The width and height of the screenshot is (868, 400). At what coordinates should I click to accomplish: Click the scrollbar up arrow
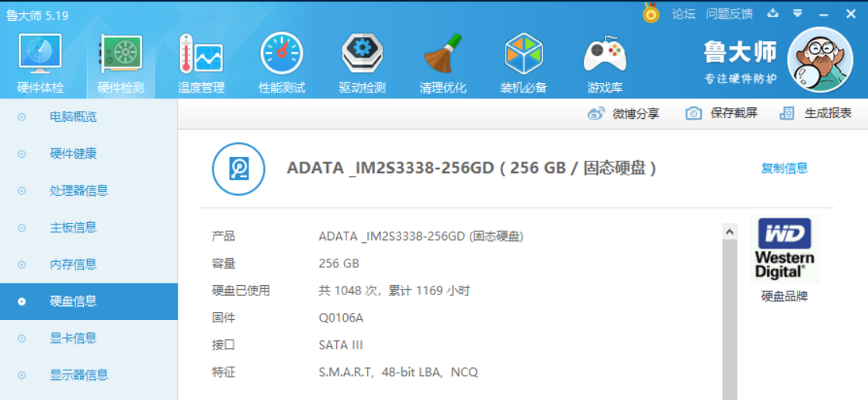(x=730, y=231)
